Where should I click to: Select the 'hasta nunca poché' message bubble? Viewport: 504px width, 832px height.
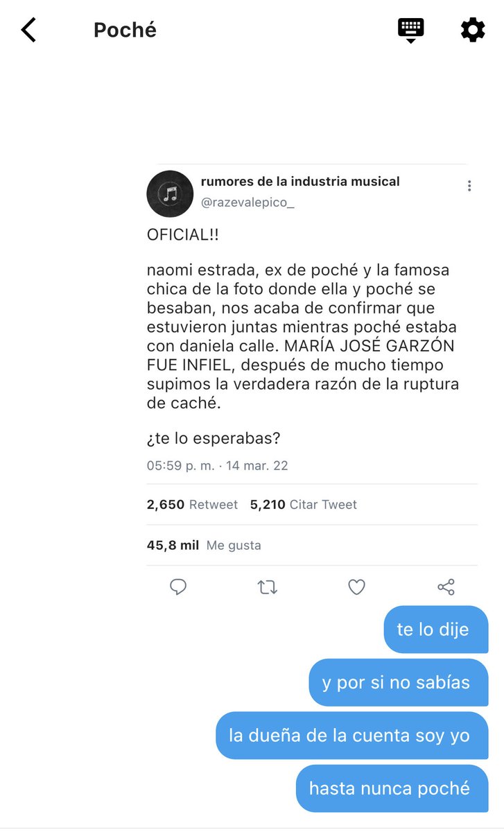(392, 788)
